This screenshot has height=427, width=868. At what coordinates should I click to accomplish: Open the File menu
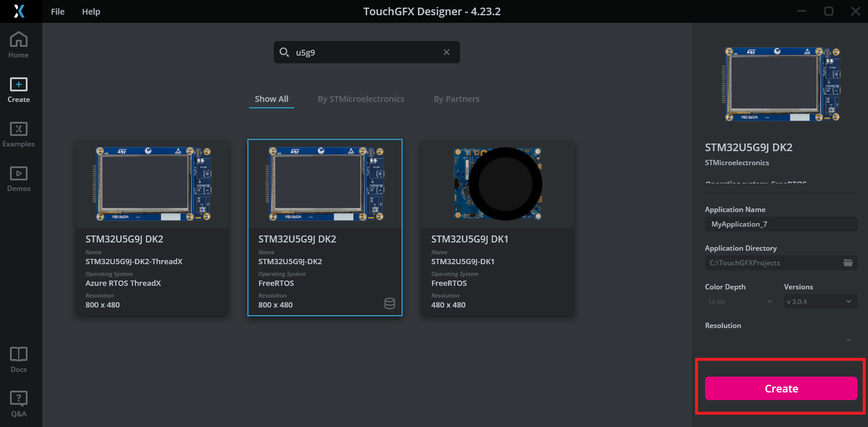click(x=57, y=11)
